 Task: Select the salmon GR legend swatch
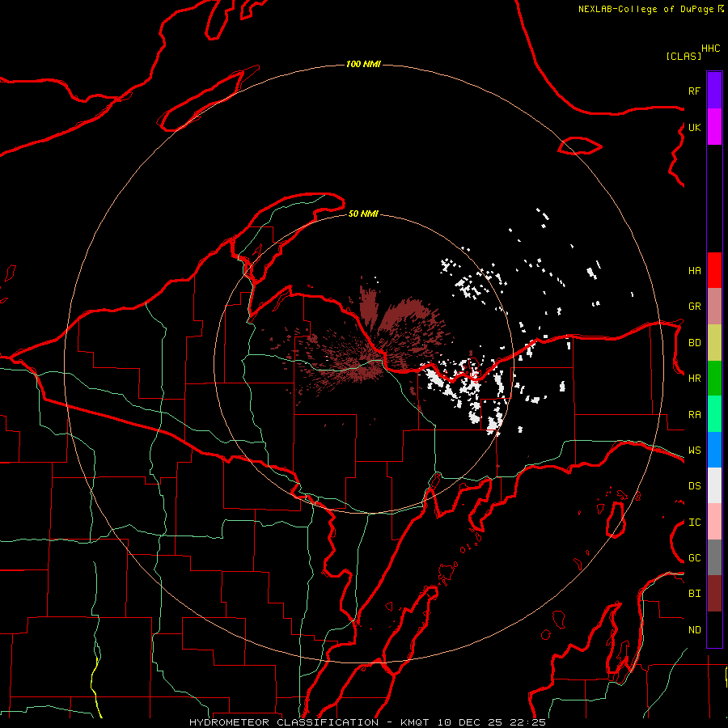click(x=714, y=307)
